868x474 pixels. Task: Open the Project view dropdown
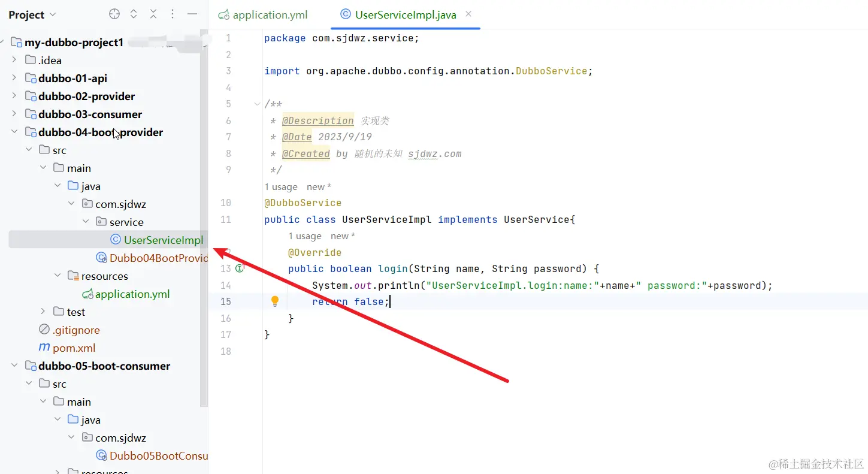pyautogui.click(x=32, y=14)
